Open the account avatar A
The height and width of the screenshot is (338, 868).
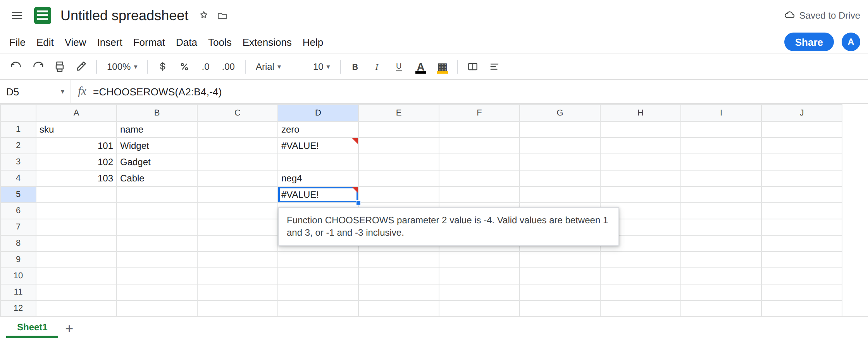[851, 42]
